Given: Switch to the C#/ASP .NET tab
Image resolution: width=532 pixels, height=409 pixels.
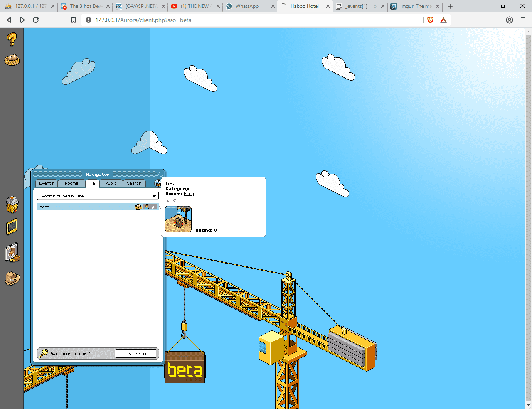Looking at the screenshot, I should [x=140, y=6].
